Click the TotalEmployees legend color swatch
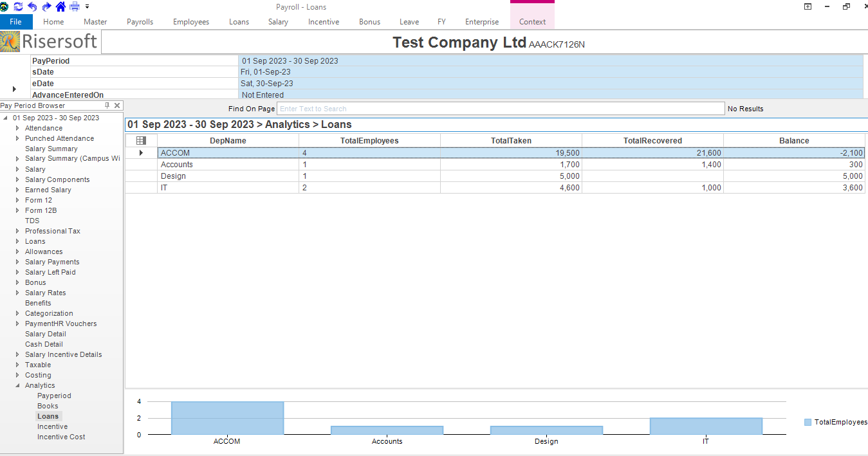This screenshot has height=456, width=868. tap(808, 422)
